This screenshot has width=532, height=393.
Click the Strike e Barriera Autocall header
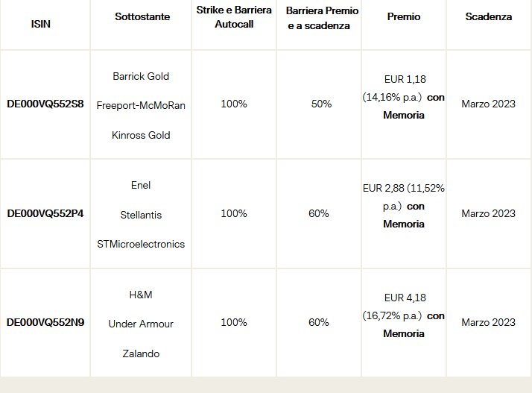pyautogui.click(x=234, y=17)
